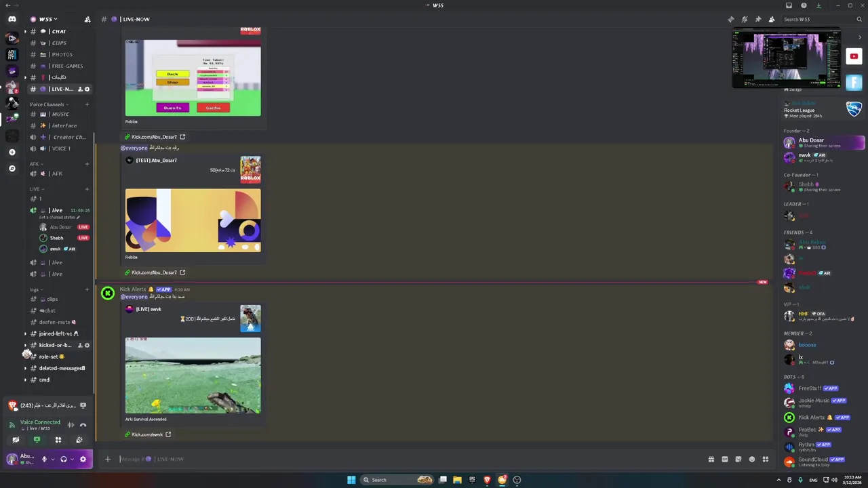This screenshot has width=868, height=488.
Task: Open user settings gear in user panel
Action: point(83,460)
